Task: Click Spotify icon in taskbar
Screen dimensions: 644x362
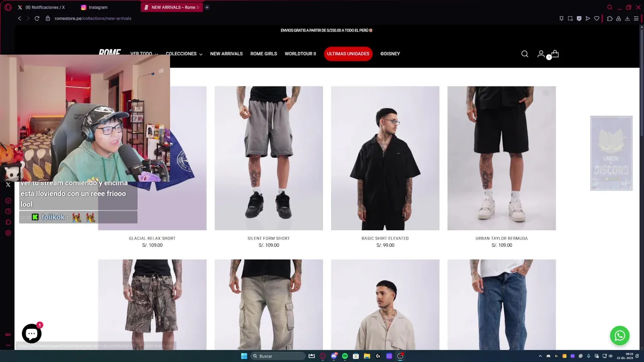Action: 345,356
